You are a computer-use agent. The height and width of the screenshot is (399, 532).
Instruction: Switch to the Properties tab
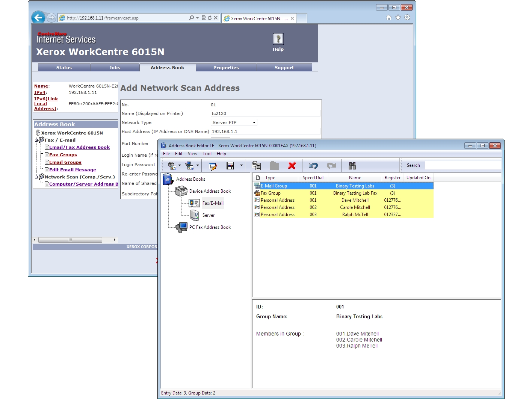[226, 68]
